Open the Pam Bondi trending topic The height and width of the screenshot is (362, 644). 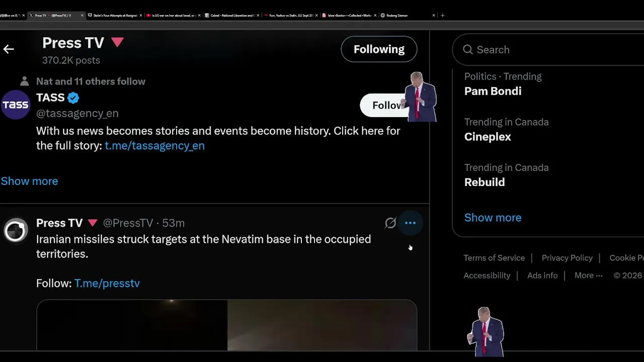pos(493,91)
